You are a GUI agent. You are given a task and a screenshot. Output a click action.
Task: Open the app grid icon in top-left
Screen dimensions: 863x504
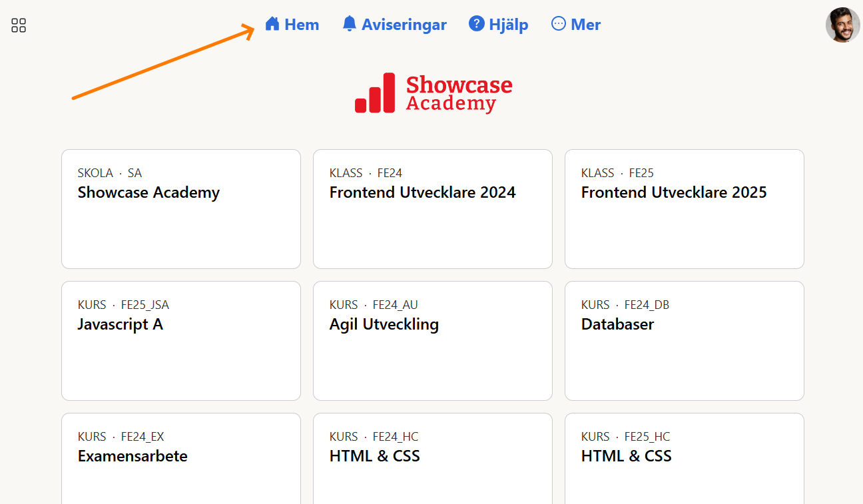[x=19, y=25]
